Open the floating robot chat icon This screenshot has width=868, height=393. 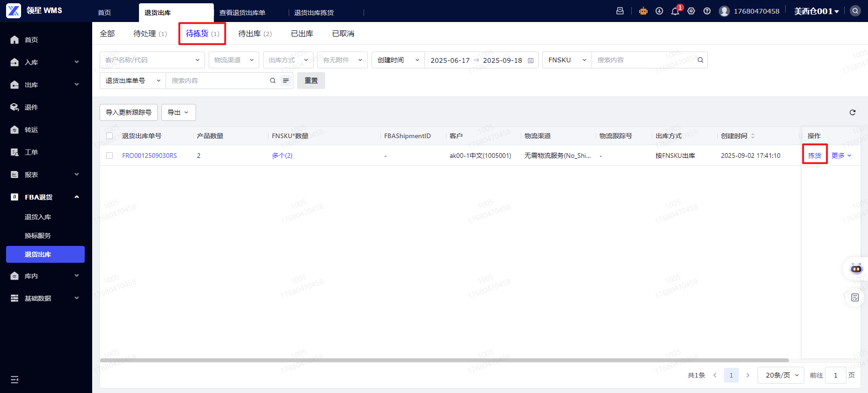tap(856, 269)
